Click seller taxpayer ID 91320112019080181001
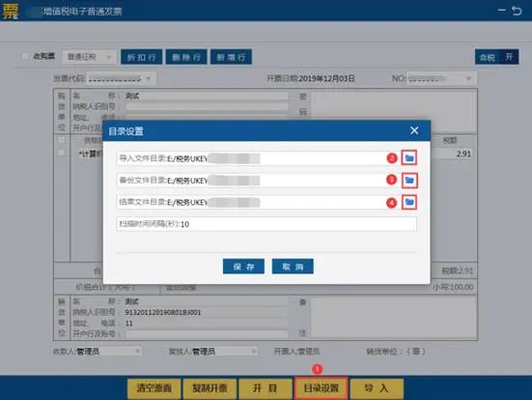 point(163,312)
